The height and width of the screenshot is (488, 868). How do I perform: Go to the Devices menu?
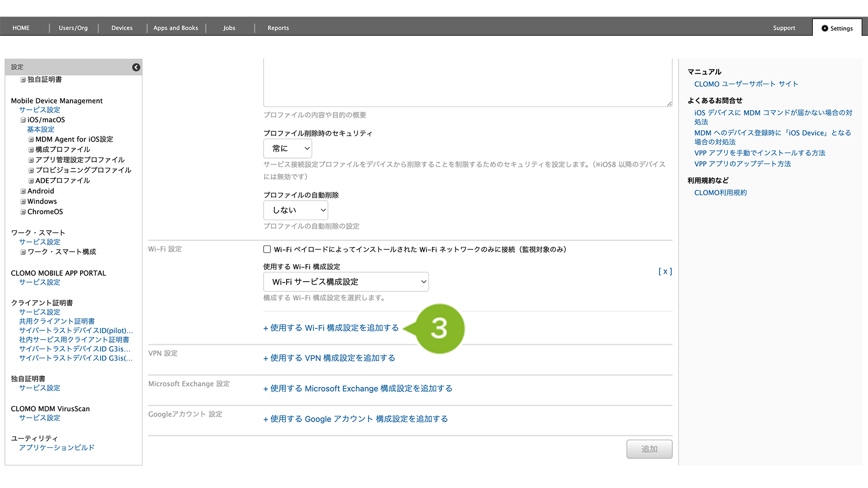pyautogui.click(x=122, y=28)
